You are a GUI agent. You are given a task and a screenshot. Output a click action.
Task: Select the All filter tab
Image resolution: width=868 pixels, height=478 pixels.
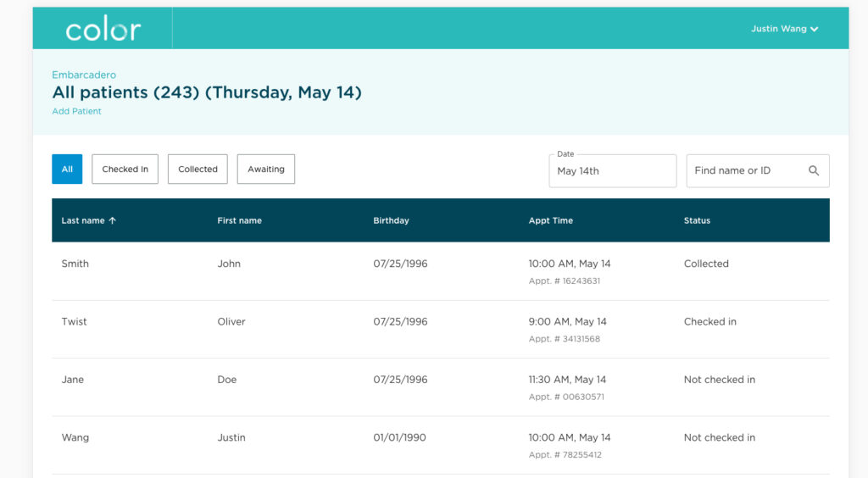[x=67, y=169]
